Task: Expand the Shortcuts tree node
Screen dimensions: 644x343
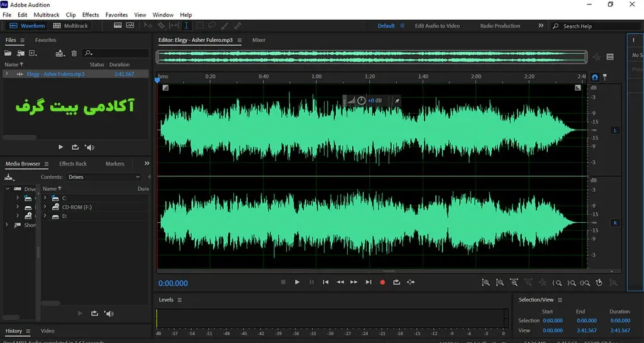Action: 6,225
